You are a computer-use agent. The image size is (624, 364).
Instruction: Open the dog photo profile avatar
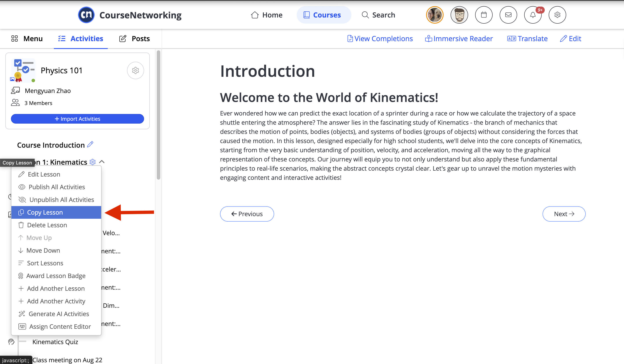(435, 15)
